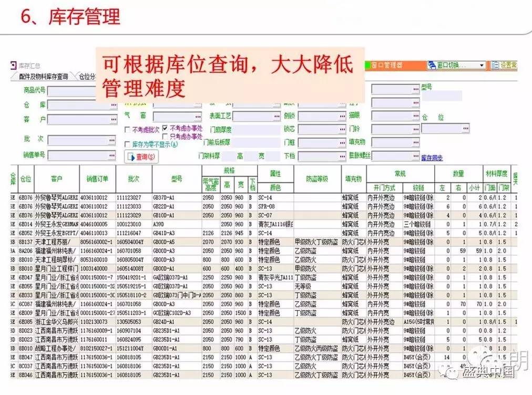Screen dimensions: 532x395
Task: Enable the 不考虑批次 checkbox
Action: coord(128,130)
